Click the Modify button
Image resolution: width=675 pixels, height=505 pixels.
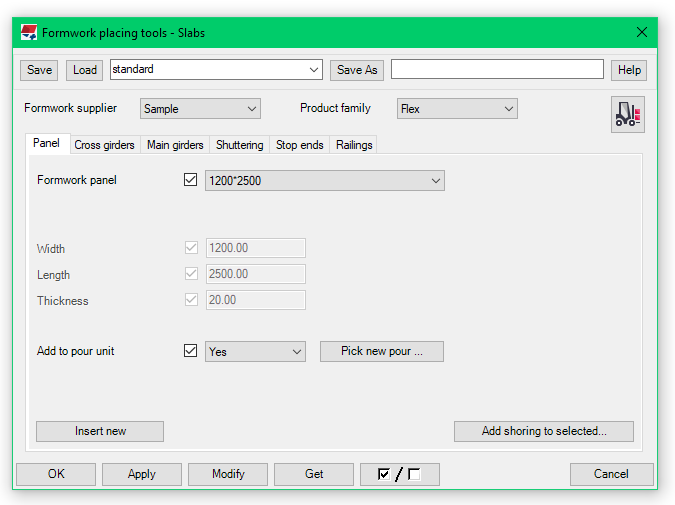coord(228,474)
